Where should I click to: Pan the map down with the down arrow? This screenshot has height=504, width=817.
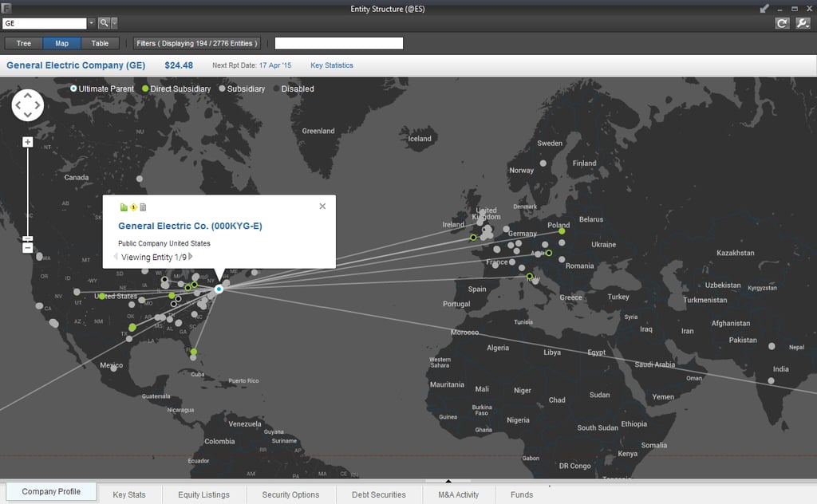tap(28, 115)
